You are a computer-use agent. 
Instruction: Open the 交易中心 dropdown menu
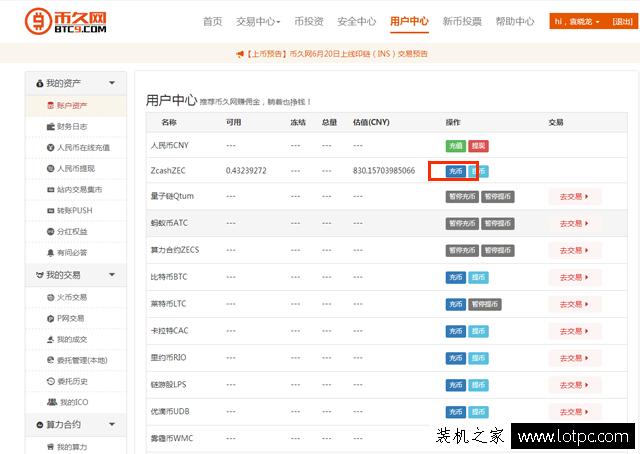pos(258,21)
